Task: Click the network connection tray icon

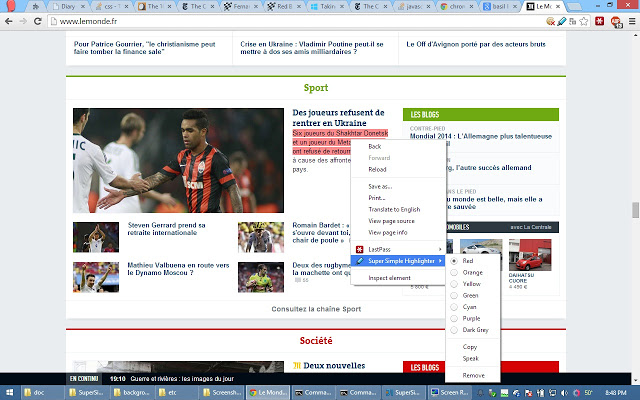Action: coord(553,393)
